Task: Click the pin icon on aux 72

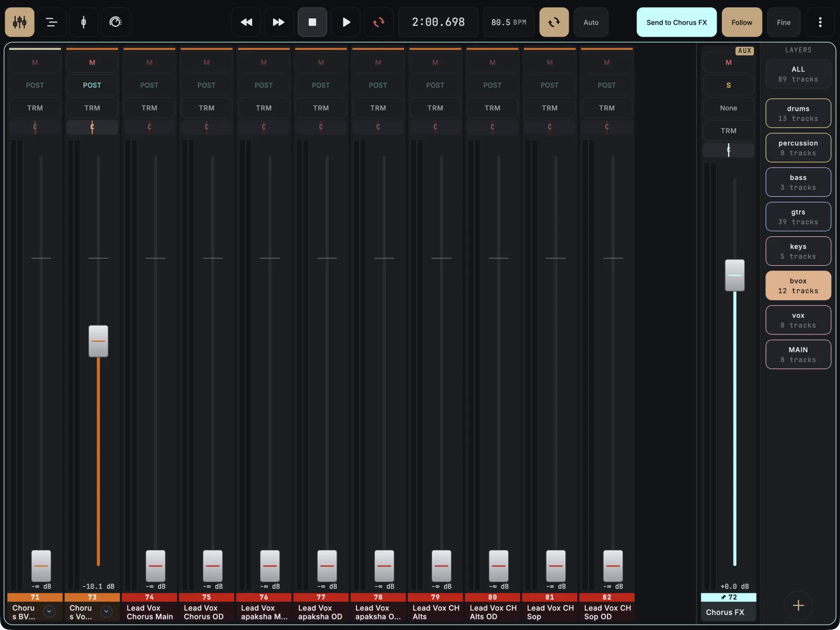Action: point(723,597)
